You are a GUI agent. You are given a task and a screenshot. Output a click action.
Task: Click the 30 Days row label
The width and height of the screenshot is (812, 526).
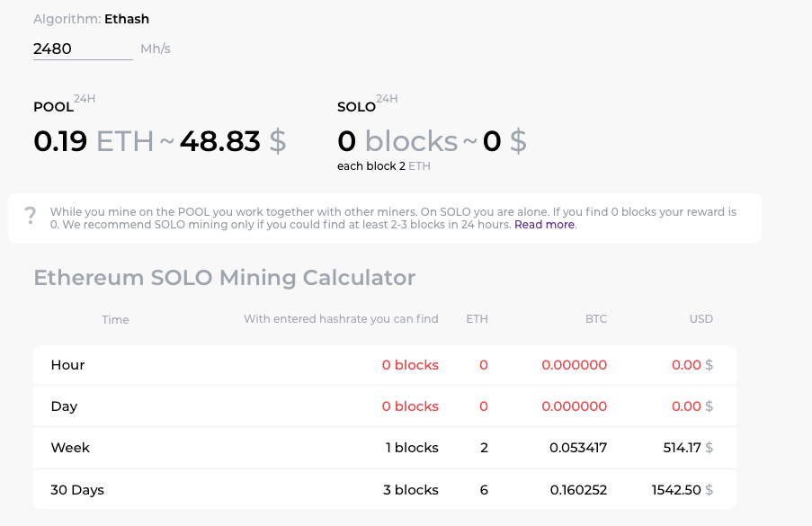pyautogui.click(x=77, y=490)
